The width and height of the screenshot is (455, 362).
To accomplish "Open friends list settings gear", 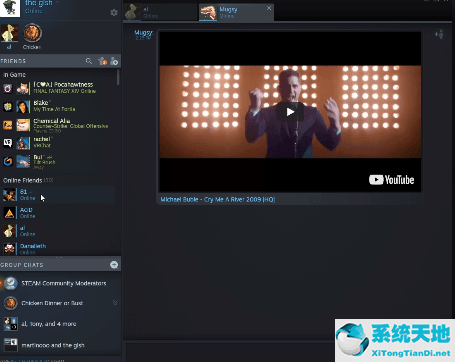I will (x=114, y=13).
